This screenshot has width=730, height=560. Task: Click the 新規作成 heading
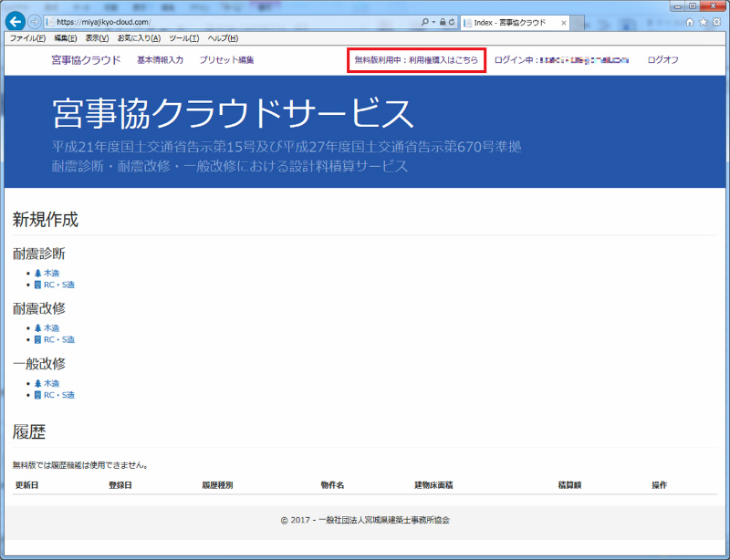[x=45, y=220]
